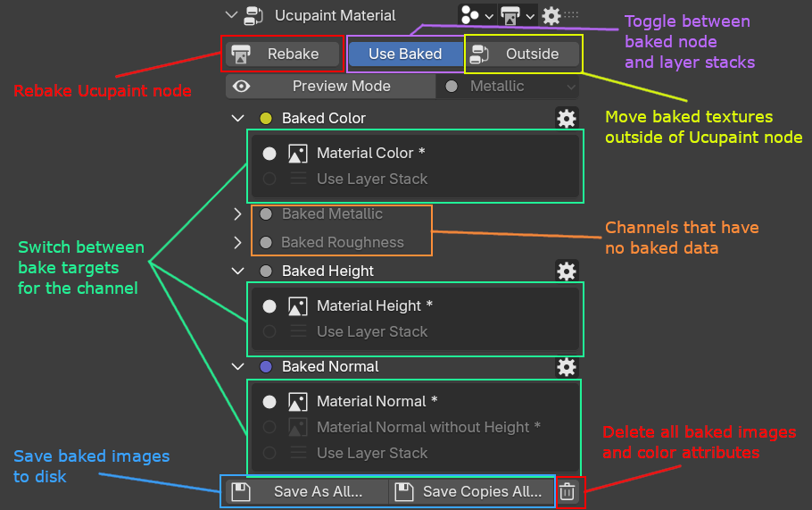Open the header settings gear
This screenshot has height=510, width=812.
551,15
